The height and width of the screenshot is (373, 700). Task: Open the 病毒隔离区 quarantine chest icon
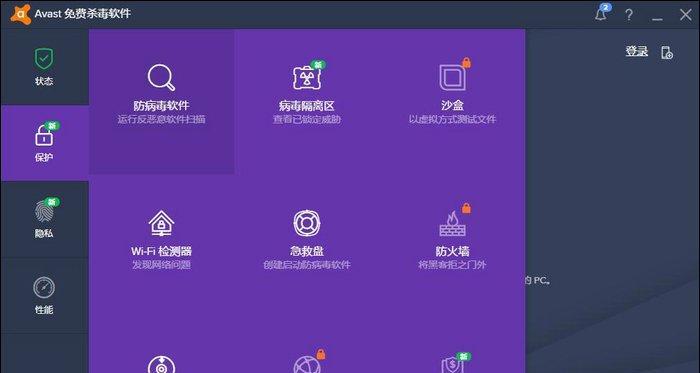[306, 77]
